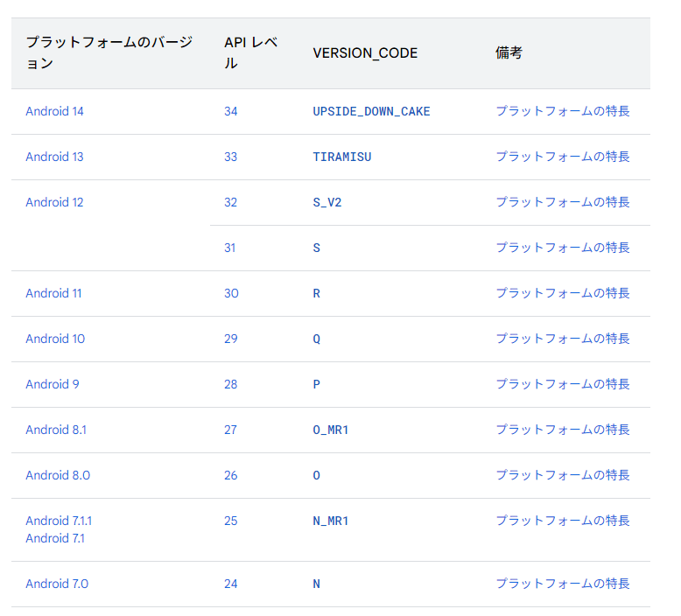Open プラットフォームの特長 for Android 8.0
This screenshot has width=681, height=616.
pyautogui.click(x=563, y=475)
